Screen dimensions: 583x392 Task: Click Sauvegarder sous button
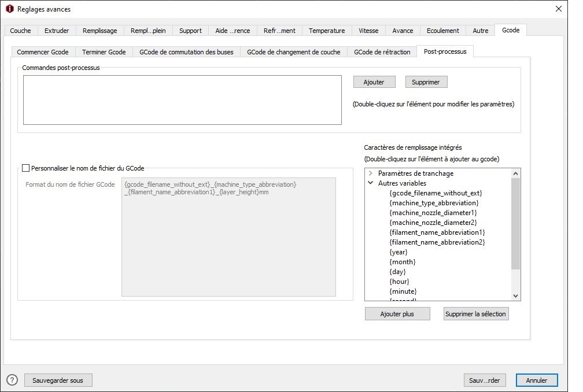[x=58, y=380]
